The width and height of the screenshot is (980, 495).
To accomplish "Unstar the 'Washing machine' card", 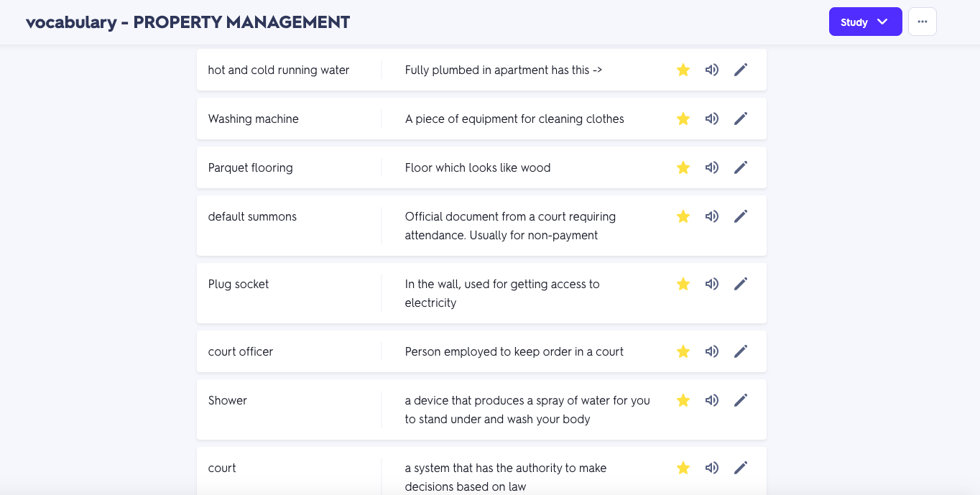I will pos(683,119).
